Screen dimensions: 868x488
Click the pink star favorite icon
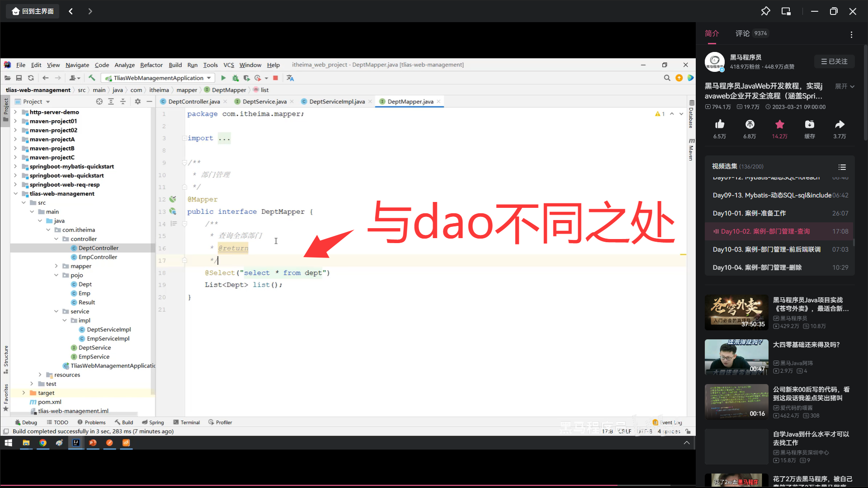(779, 124)
